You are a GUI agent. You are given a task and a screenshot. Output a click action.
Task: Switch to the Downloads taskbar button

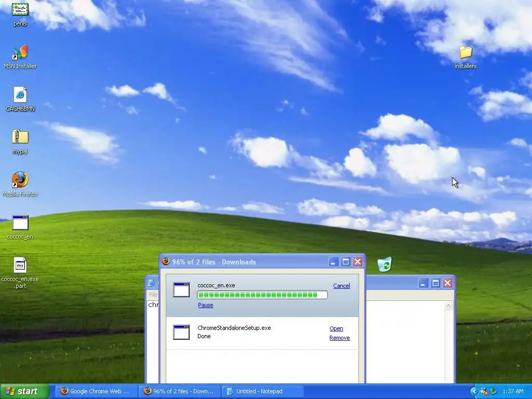179,391
